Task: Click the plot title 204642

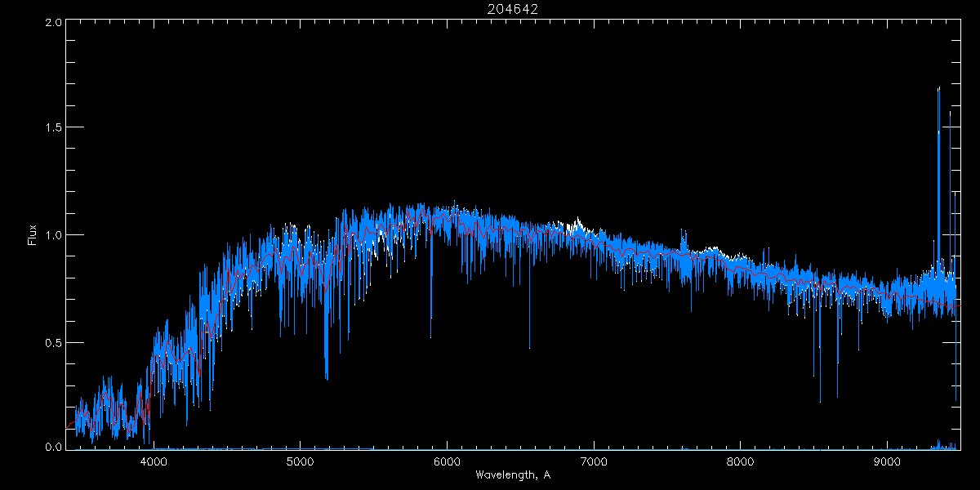Action: [x=512, y=9]
